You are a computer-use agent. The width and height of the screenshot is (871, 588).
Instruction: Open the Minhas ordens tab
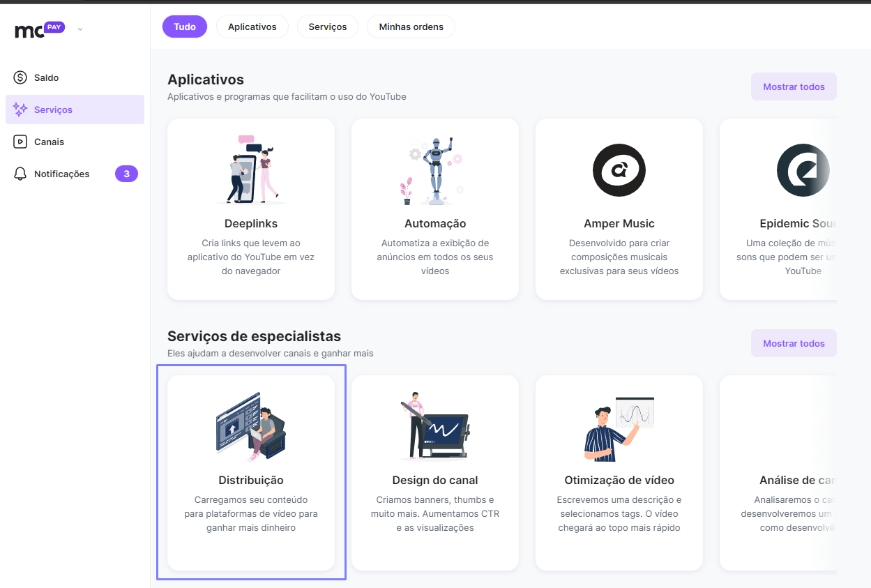click(411, 27)
